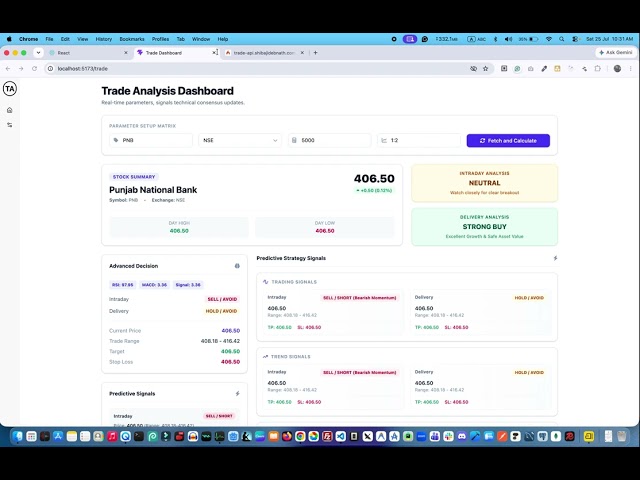
Task: Open the NSE exchange dropdown
Action: point(240,140)
